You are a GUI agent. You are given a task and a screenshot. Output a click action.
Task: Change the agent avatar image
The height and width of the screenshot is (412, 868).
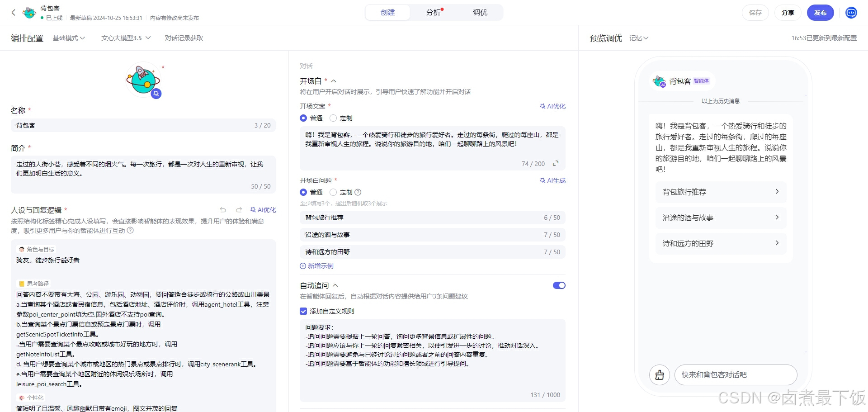click(x=143, y=80)
